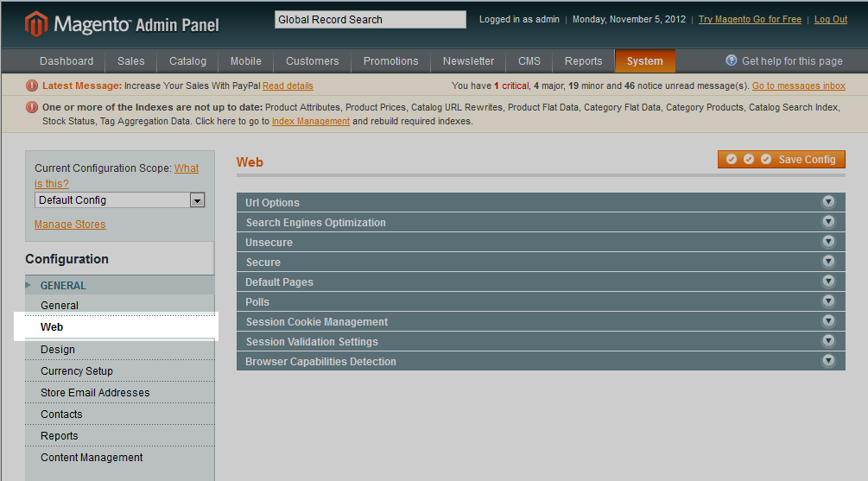This screenshot has width=868, height=481.
Task: Click the help question mark icon
Action: [x=732, y=60]
